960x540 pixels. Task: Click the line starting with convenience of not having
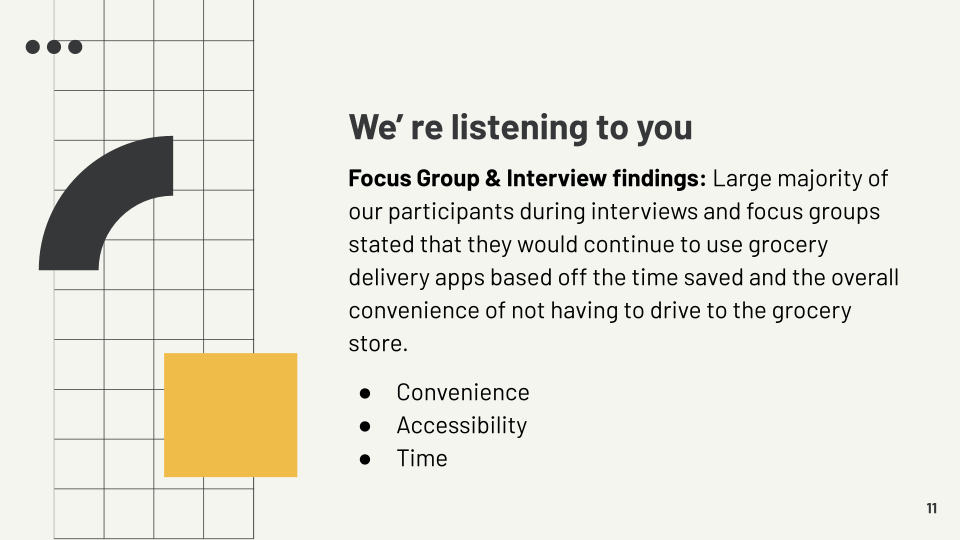click(x=600, y=310)
